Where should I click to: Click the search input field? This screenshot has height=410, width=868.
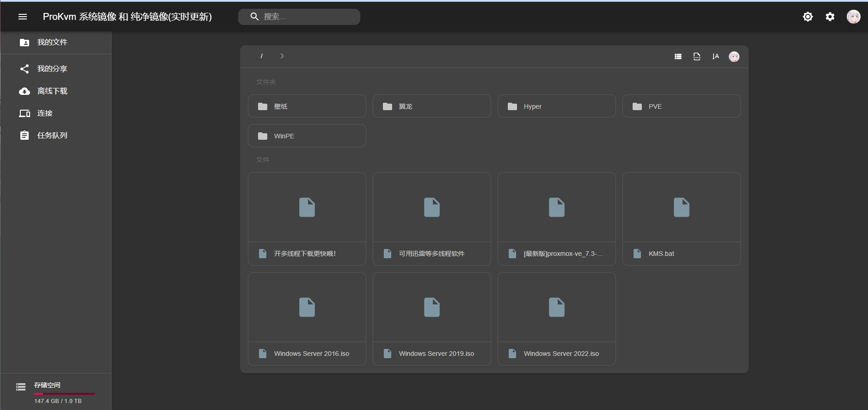pyautogui.click(x=299, y=17)
